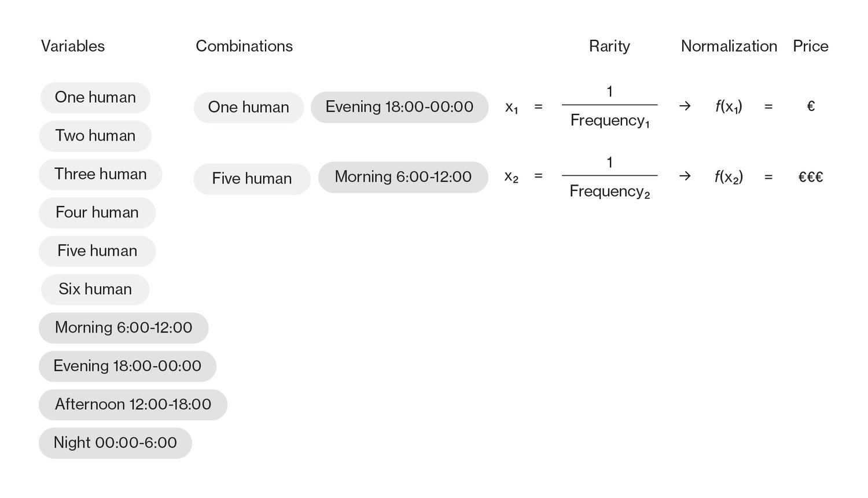
Task: Choose the Afternoon 12:00-18:00 pill
Action: [x=133, y=404]
